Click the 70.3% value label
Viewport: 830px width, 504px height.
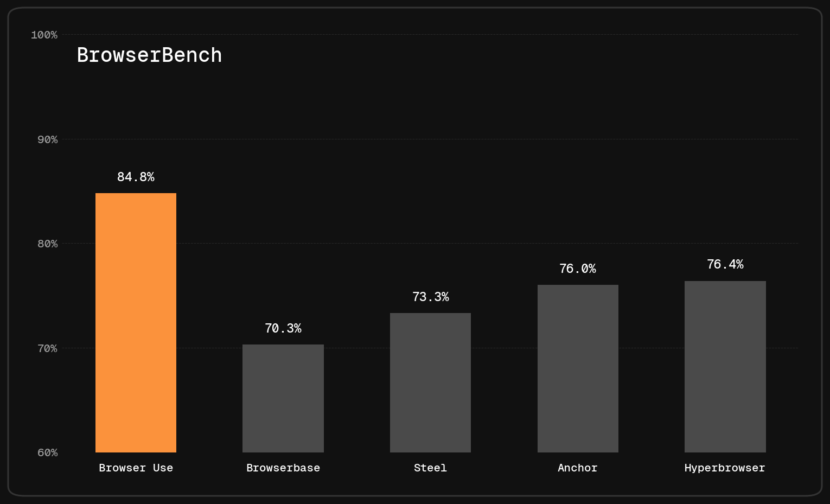pyautogui.click(x=283, y=328)
